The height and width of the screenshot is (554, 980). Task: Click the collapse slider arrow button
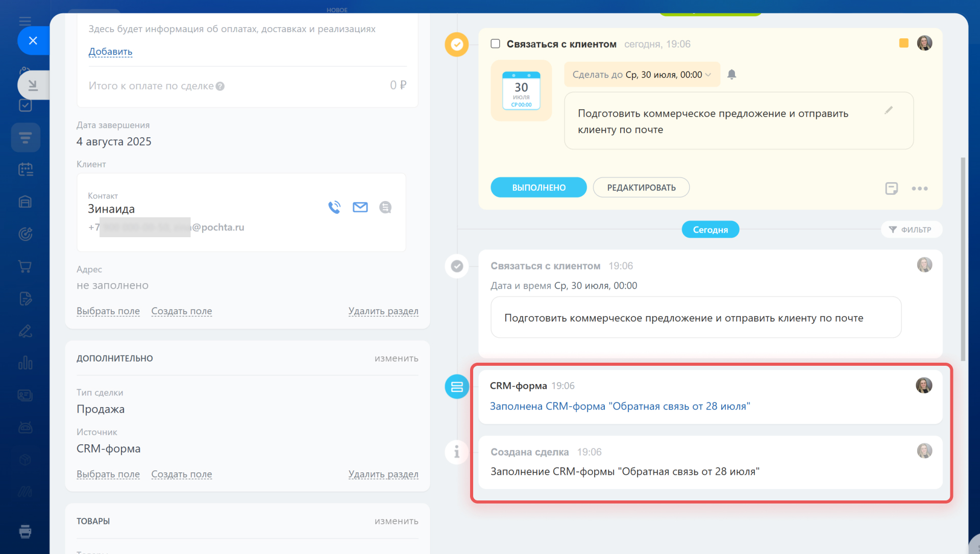[x=33, y=85]
